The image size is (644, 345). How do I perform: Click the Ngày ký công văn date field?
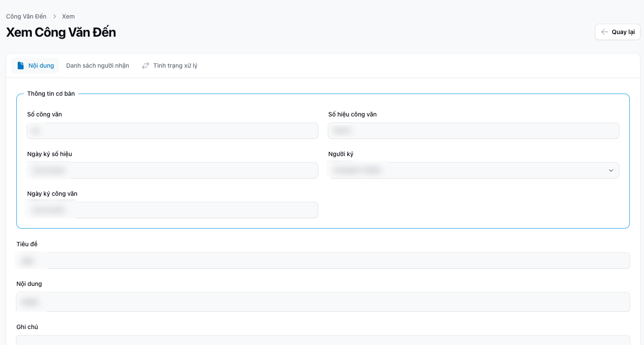tap(172, 210)
